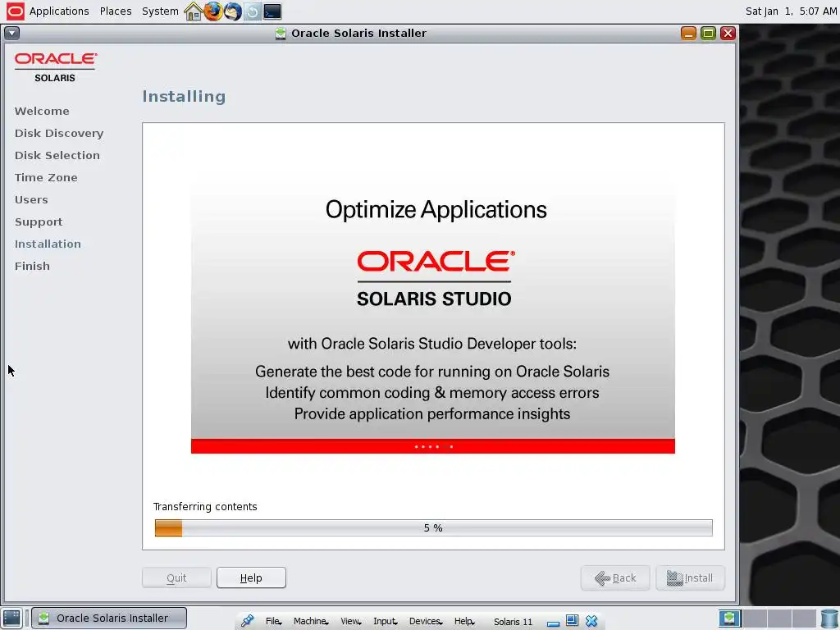Switch to the fourth workspace
The image size is (840, 630).
point(805,619)
